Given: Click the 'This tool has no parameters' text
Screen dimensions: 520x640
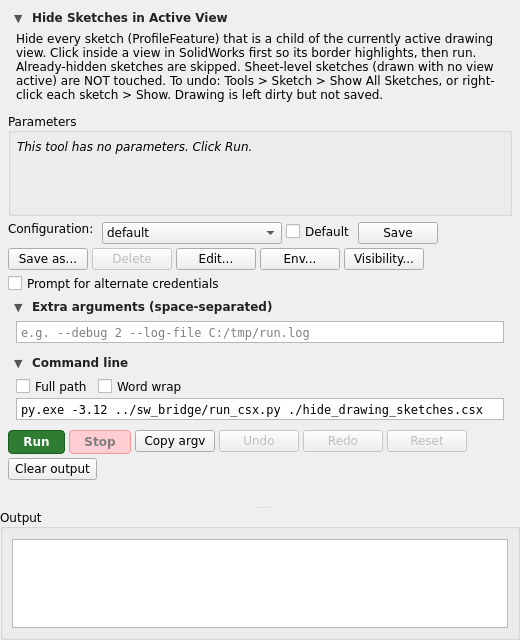Looking at the screenshot, I should 134,147.
